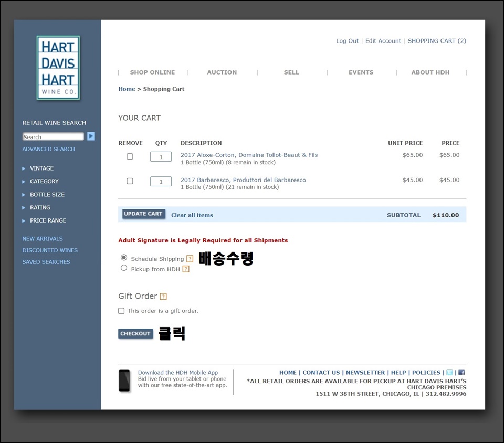504x443 pixels.
Task: Open the New Arrivals link
Action: tap(43, 239)
